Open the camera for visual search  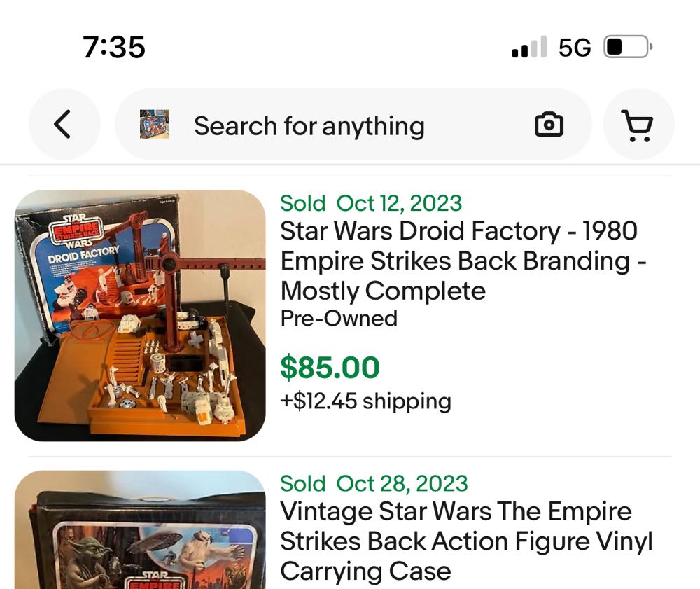coord(549,123)
